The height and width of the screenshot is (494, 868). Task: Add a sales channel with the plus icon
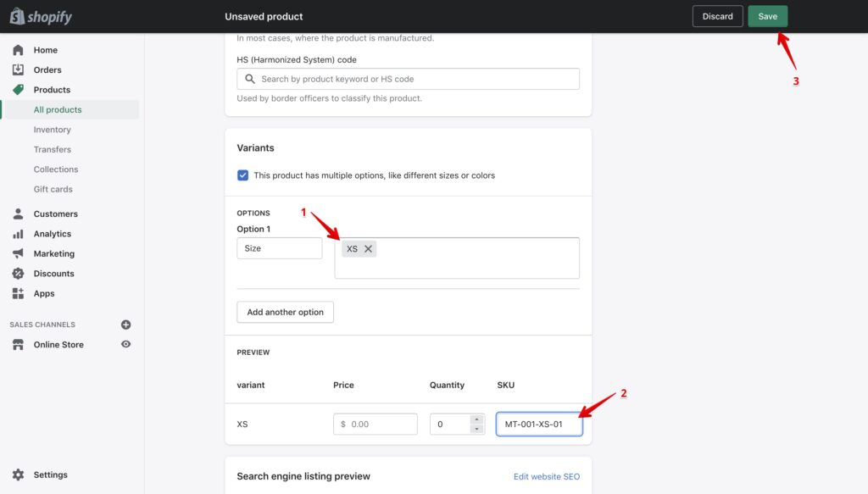pyautogui.click(x=125, y=324)
